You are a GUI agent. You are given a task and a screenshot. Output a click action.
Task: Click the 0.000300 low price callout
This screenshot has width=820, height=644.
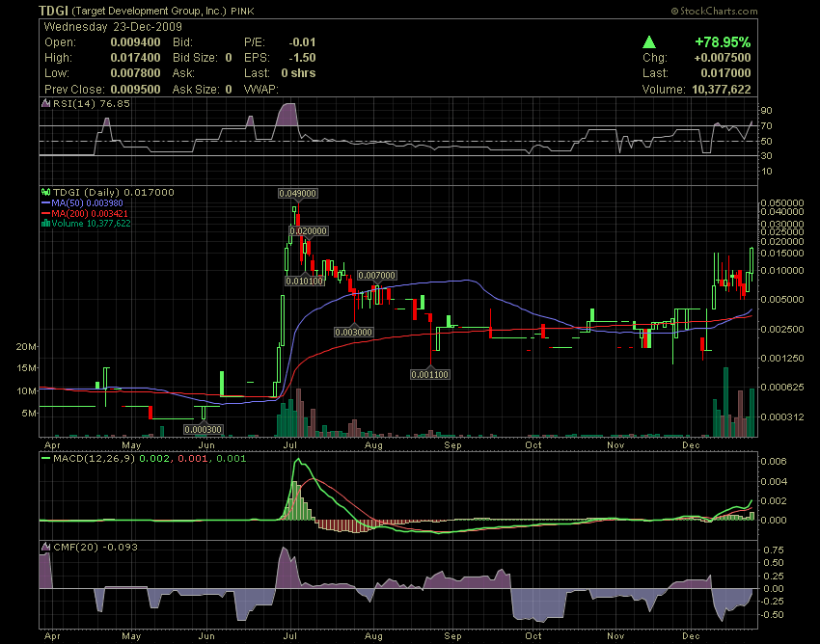(x=204, y=430)
